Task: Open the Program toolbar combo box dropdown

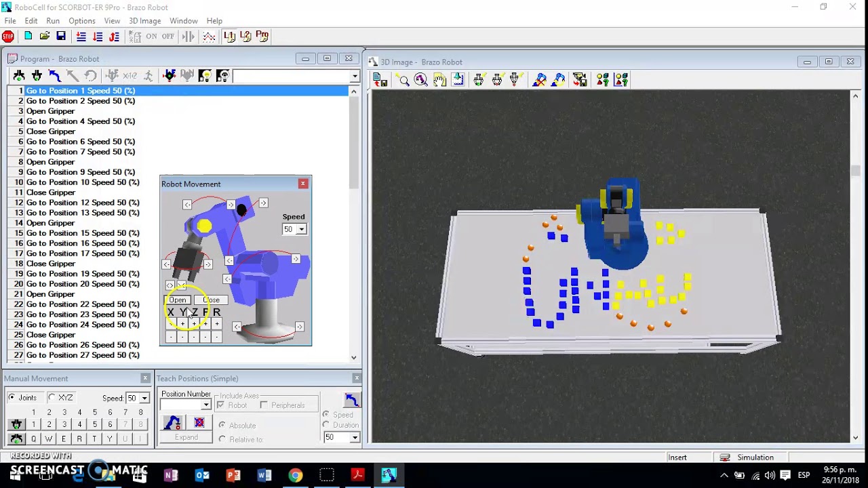Action: pyautogui.click(x=355, y=77)
